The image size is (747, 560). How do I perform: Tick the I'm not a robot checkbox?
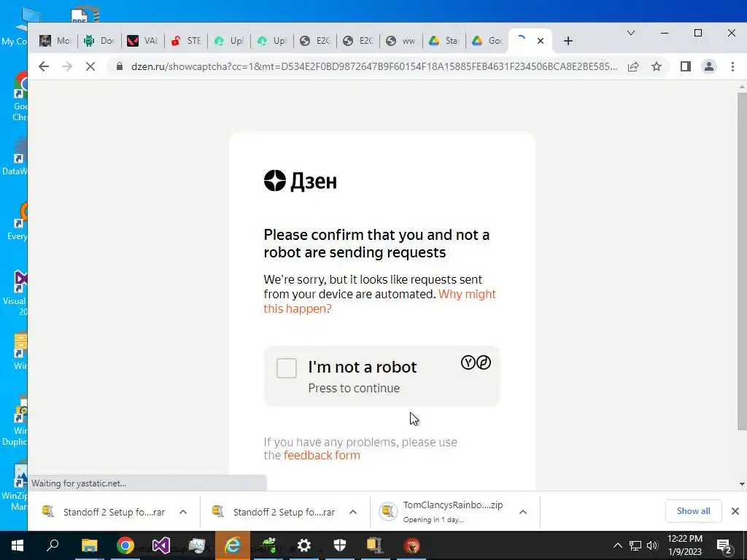(286, 368)
